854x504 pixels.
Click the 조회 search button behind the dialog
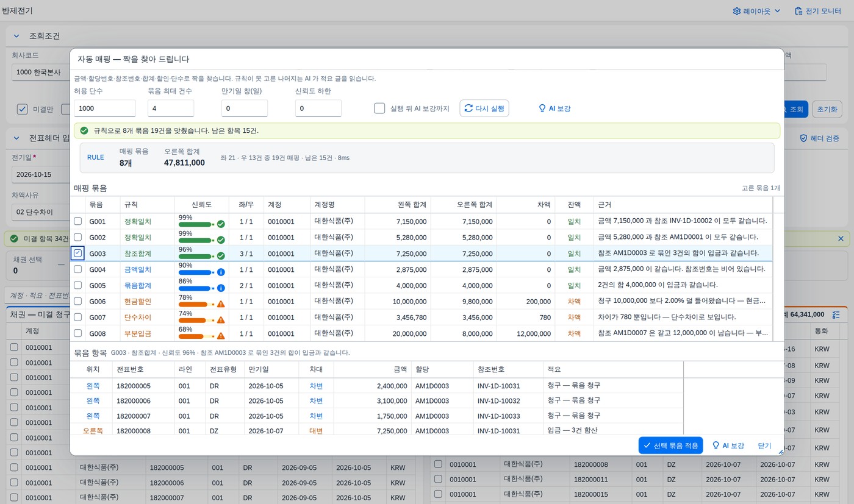coord(795,109)
